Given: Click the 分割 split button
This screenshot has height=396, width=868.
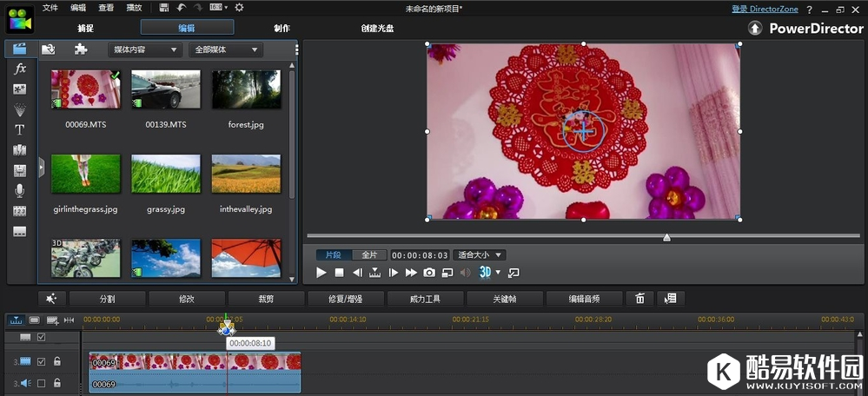Looking at the screenshot, I should pos(107,299).
